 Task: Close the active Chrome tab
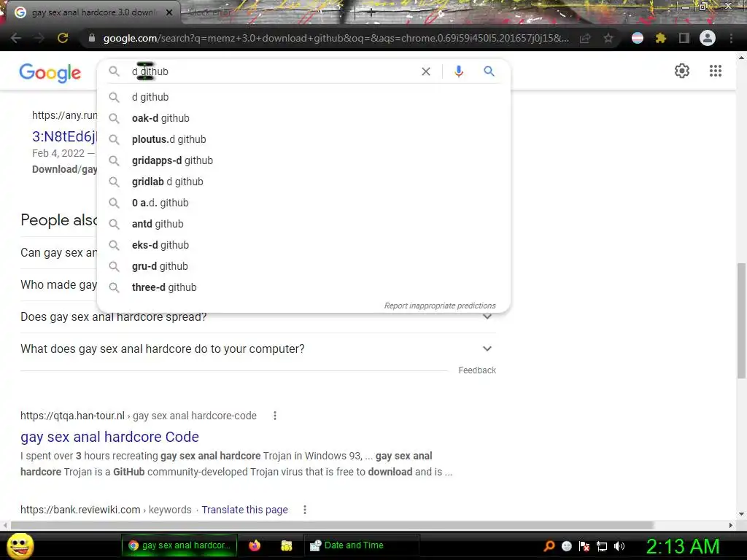tap(169, 12)
